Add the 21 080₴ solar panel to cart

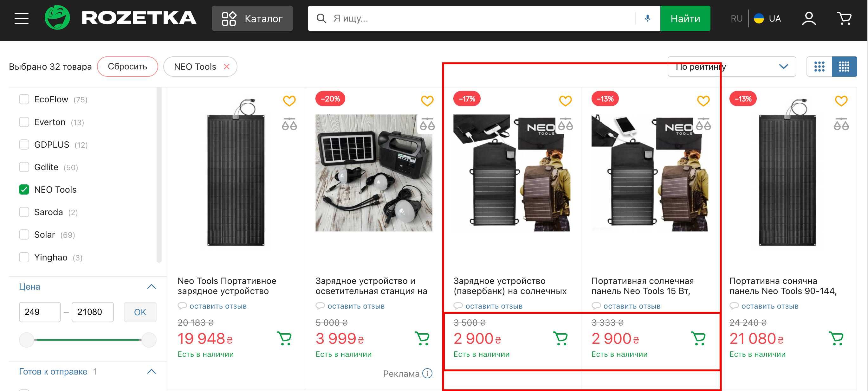pos(836,338)
